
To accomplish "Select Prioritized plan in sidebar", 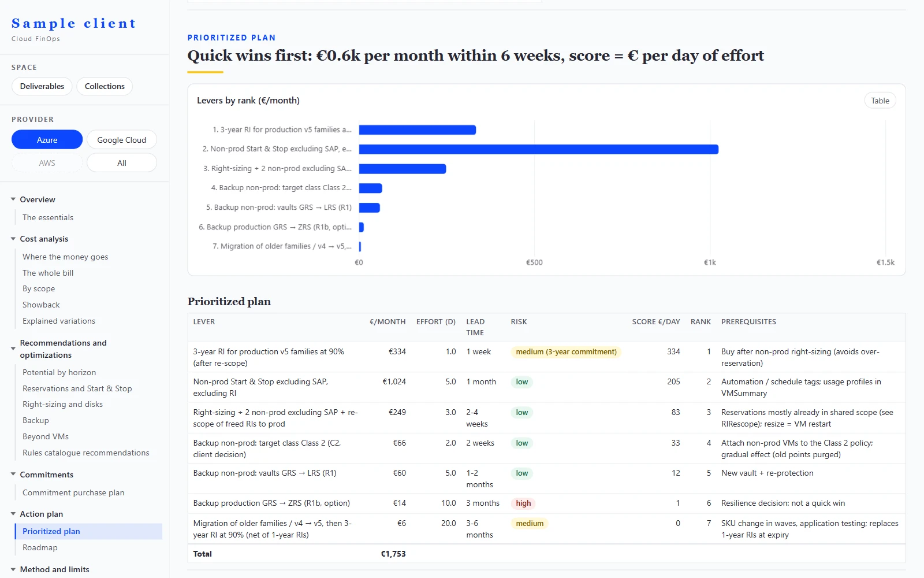I will click(88, 531).
